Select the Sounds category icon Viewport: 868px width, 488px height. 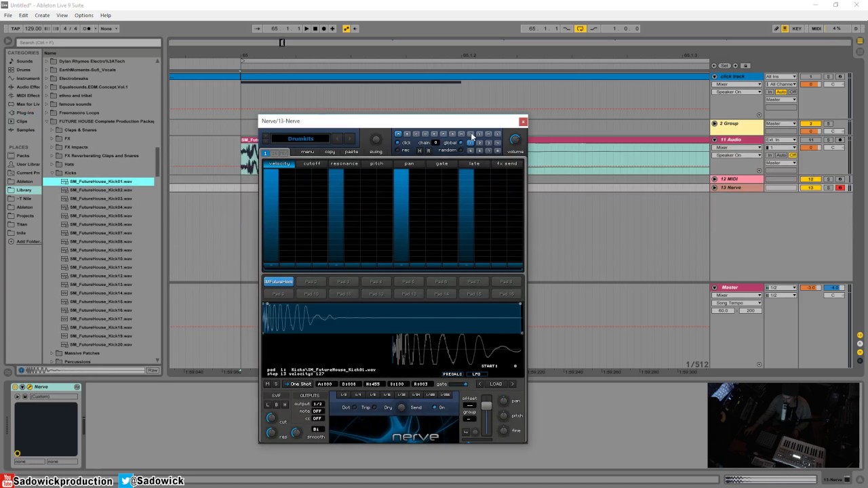tap(10, 61)
